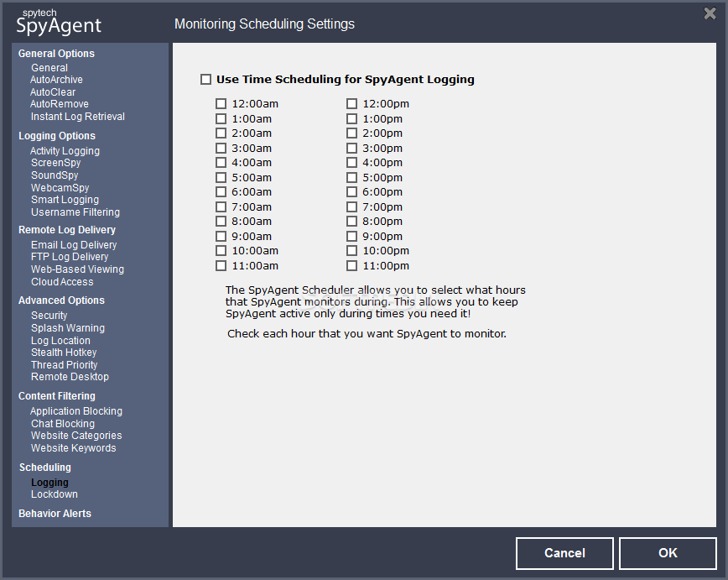Select AutoRemove in the sidebar

[59, 104]
